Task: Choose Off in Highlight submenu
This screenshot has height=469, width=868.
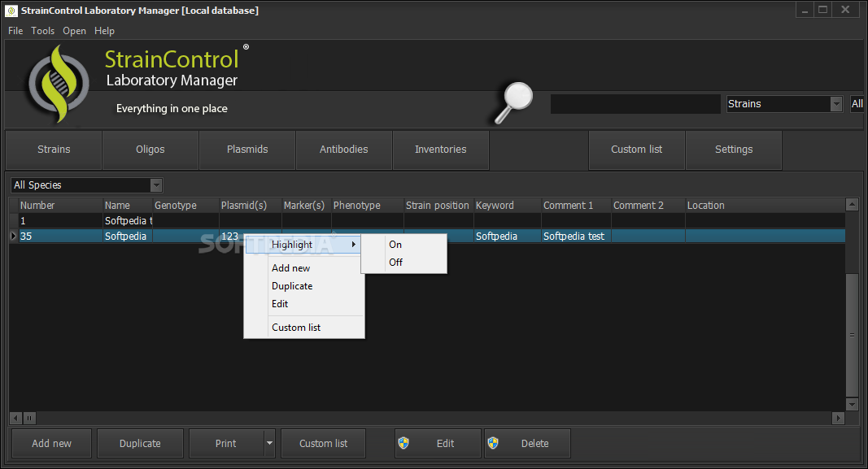Action: (x=403, y=263)
